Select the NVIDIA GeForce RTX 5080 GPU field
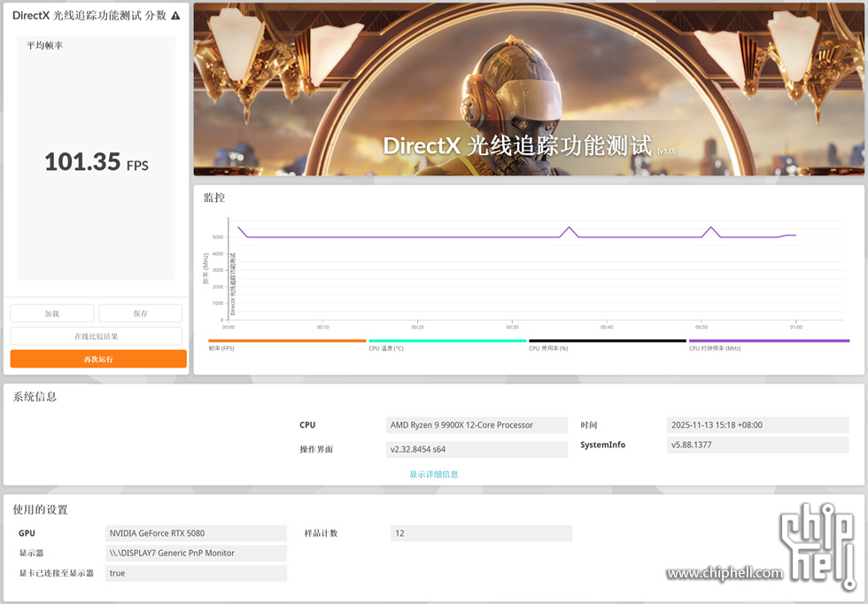This screenshot has height=604, width=868. [x=196, y=533]
